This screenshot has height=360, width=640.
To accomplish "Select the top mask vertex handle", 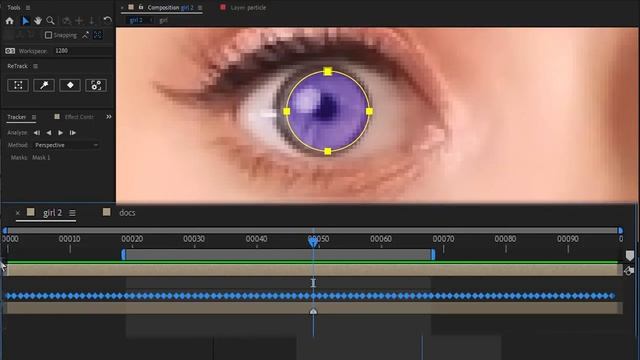I will [x=328, y=72].
